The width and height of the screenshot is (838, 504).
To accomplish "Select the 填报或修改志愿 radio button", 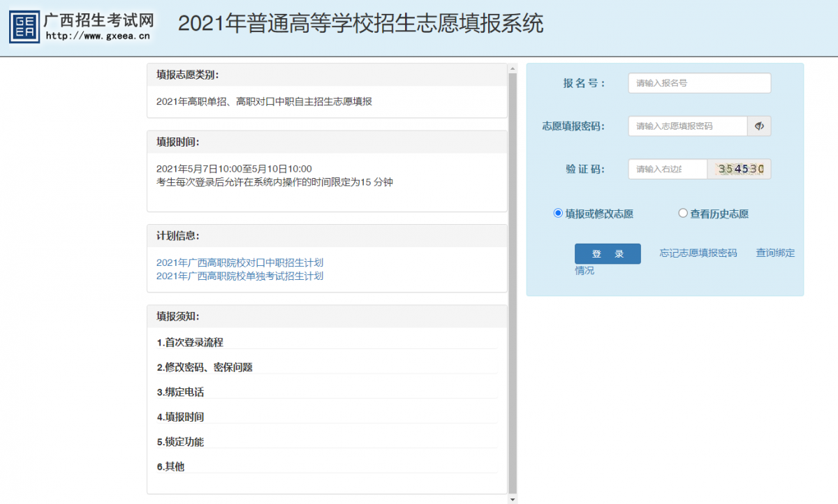I will click(558, 214).
